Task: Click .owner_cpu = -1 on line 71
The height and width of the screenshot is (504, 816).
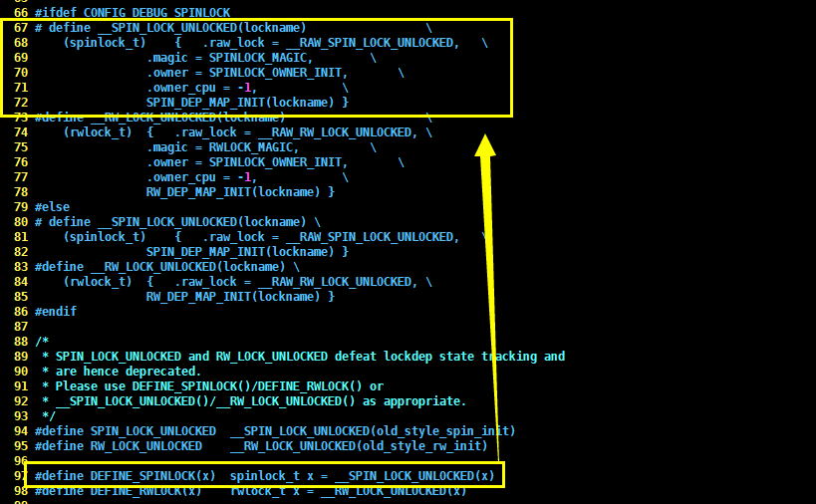Action: click(x=200, y=88)
